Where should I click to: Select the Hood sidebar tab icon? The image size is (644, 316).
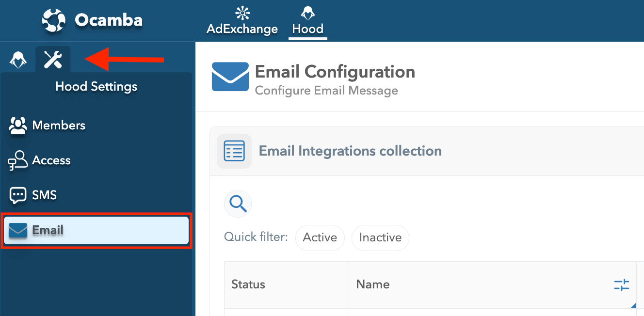18,60
